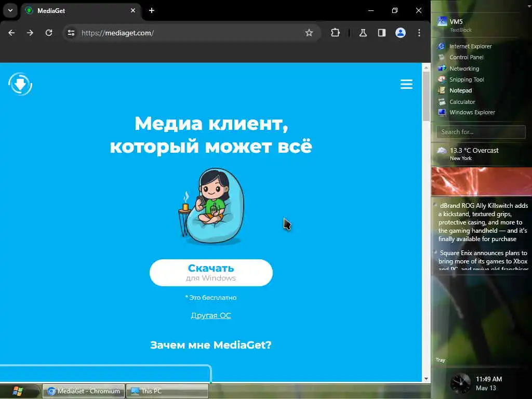Viewport: 532px width, 399px height.
Task: Open the hamburger menu on the site
Action: [406, 84]
